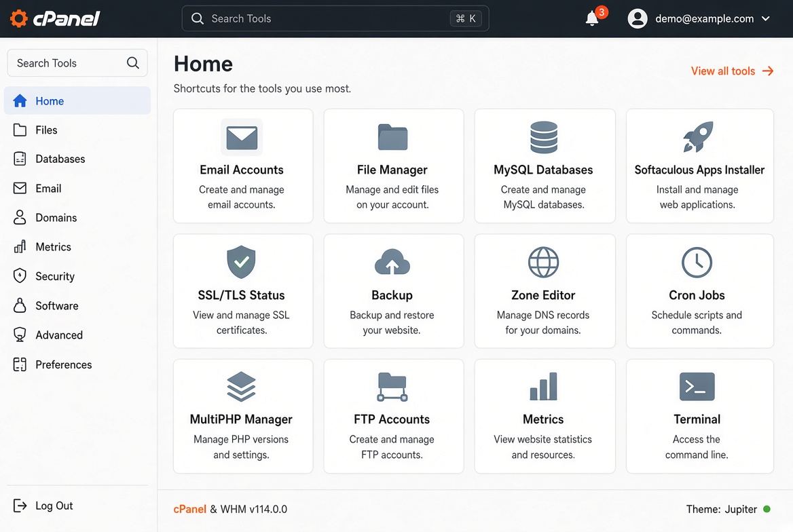This screenshot has height=532, width=793.
Task: Open MySQL Databases cylinder icon
Action: [544, 137]
